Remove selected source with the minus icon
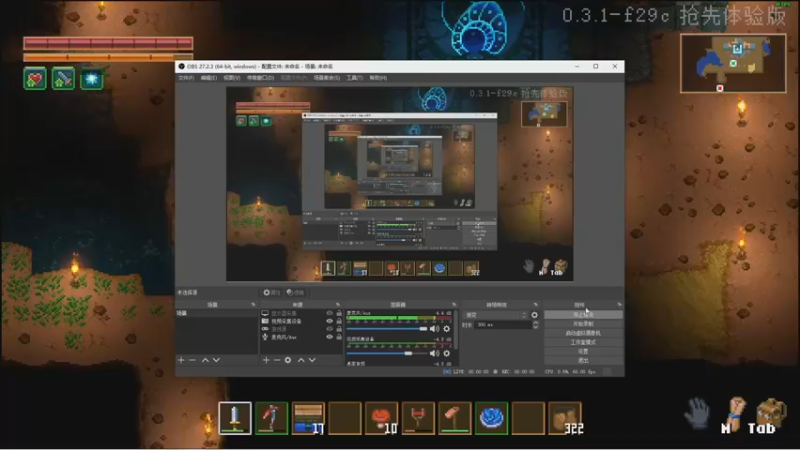Viewport: 800px width, 450px height. point(277,360)
